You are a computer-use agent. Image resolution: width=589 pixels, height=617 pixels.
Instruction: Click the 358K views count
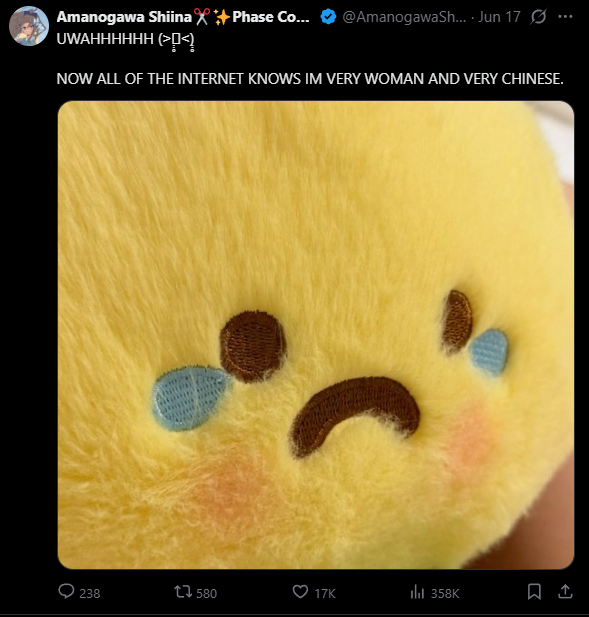click(445, 593)
